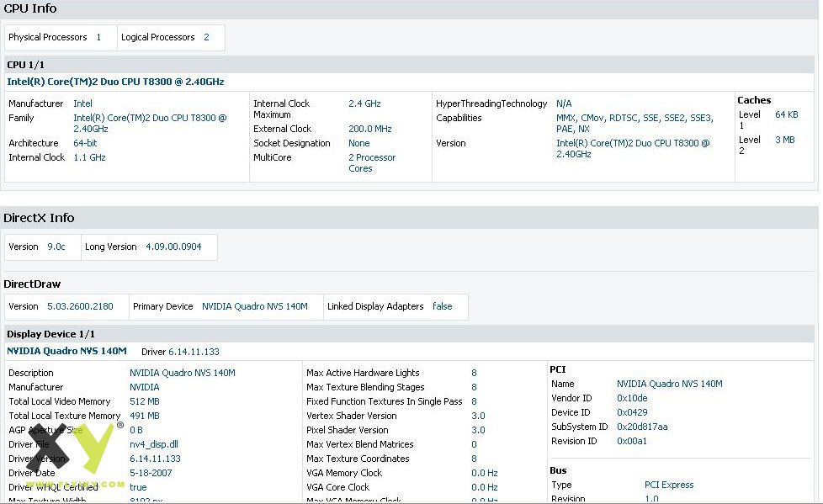Select the Linked Display Adapters value "false"
The height and width of the screenshot is (504, 823).
tap(443, 306)
